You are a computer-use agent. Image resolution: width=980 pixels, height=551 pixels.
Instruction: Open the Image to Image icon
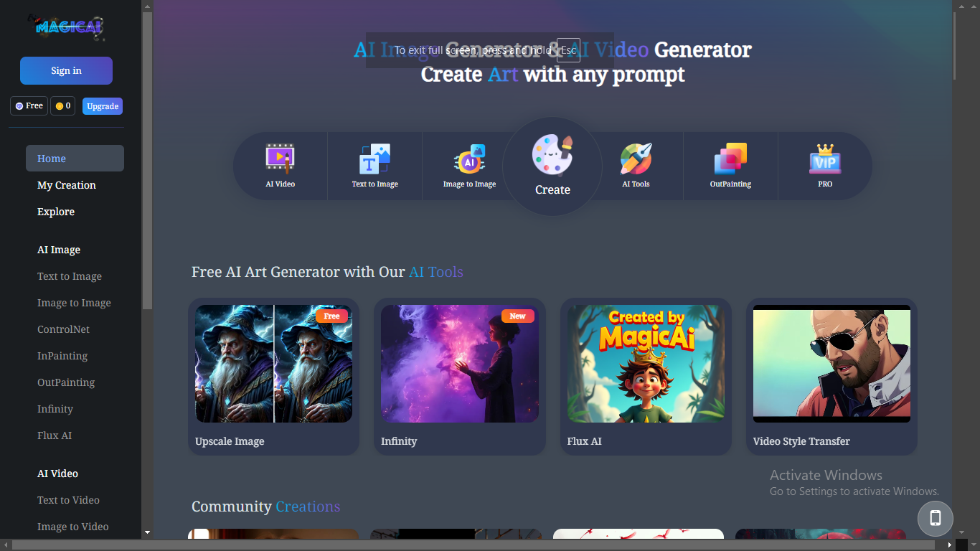click(469, 159)
